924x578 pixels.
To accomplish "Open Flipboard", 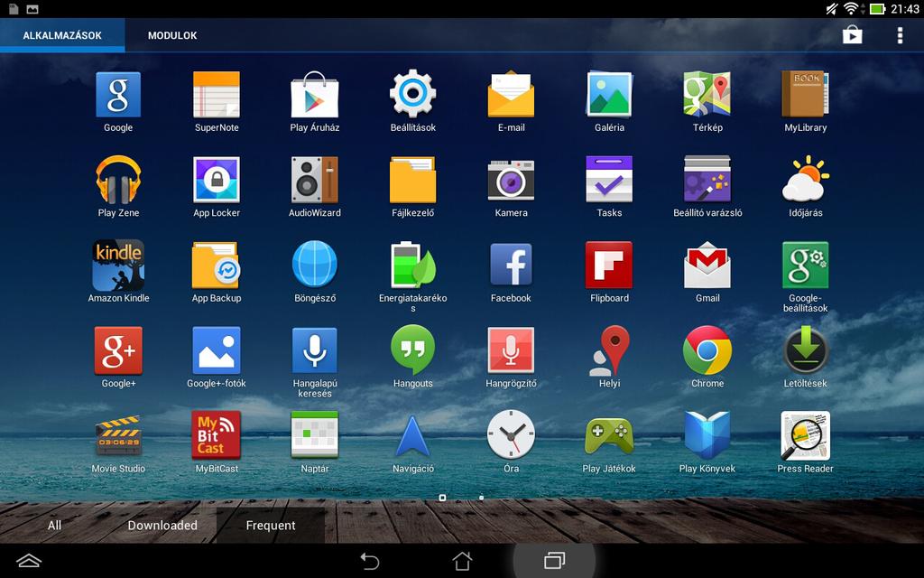I will point(609,265).
